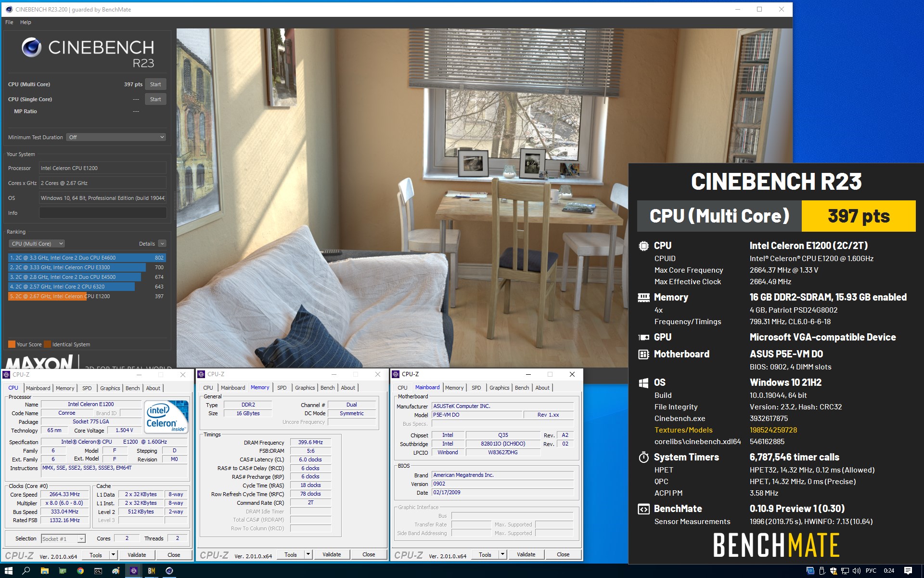
Task: Switch the input language with the РУС indicator
Action: [871, 571]
